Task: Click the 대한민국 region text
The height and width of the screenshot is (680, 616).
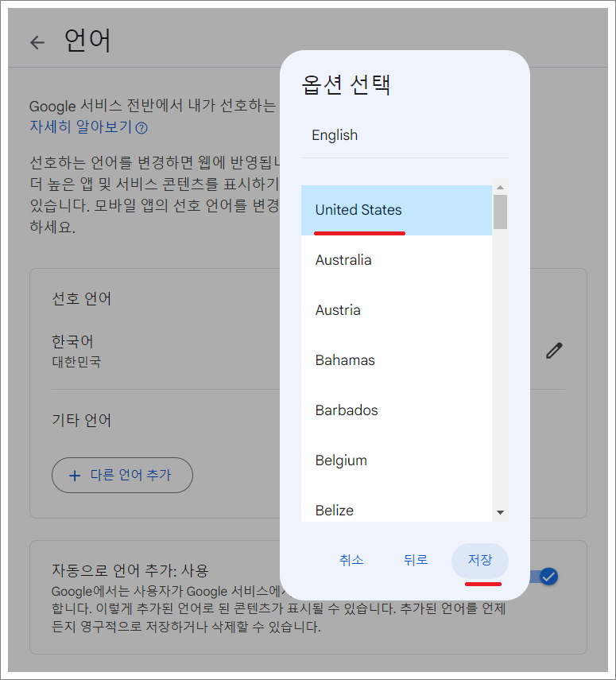Action: point(76,362)
